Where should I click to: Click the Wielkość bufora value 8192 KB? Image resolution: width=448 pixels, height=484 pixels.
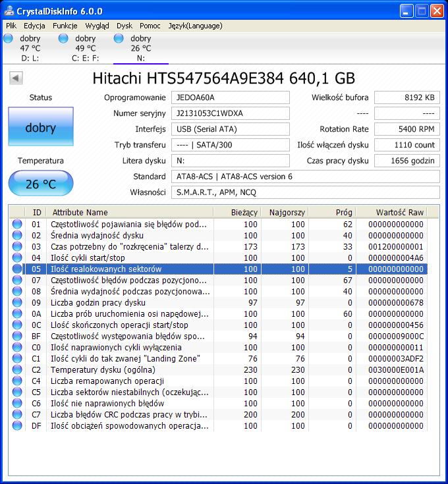pos(407,97)
